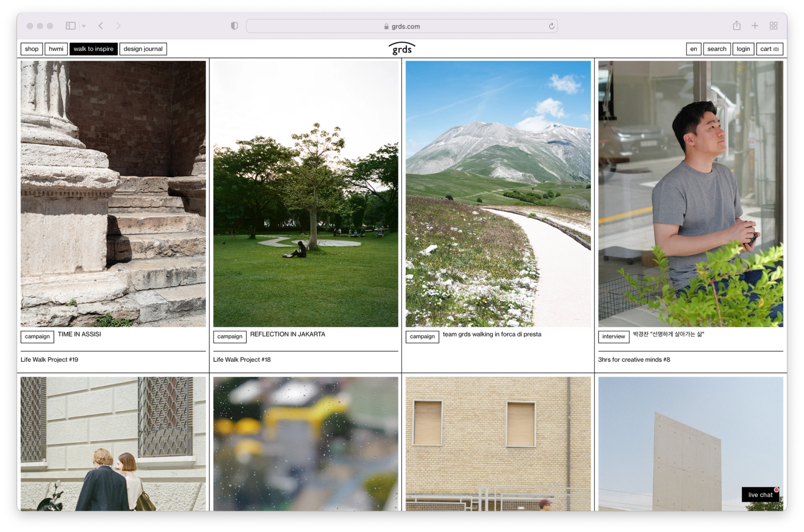This screenshot has height=532, width=804.
Task: Reload the page with the refresh icon
Action: [552, 26]
